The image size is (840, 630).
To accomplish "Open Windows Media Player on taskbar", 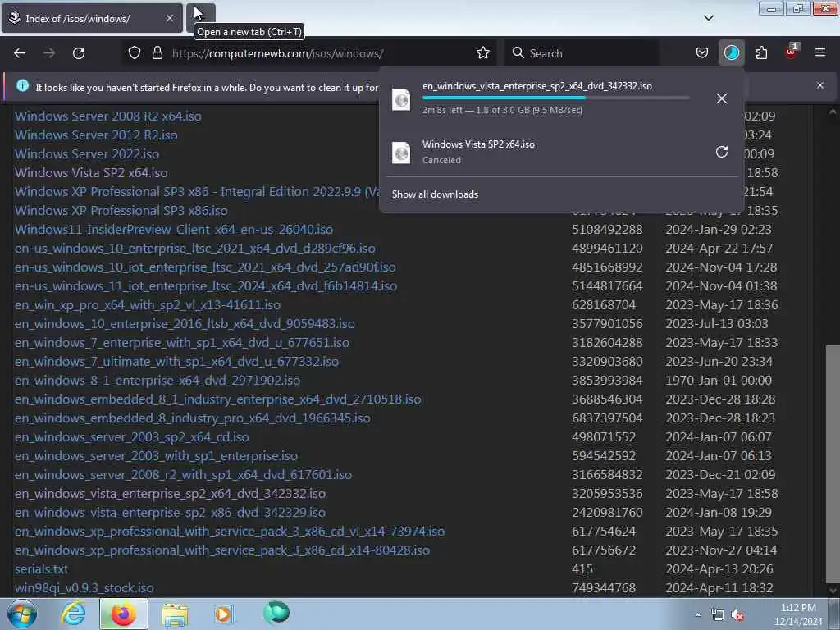I will coord(223,614).
